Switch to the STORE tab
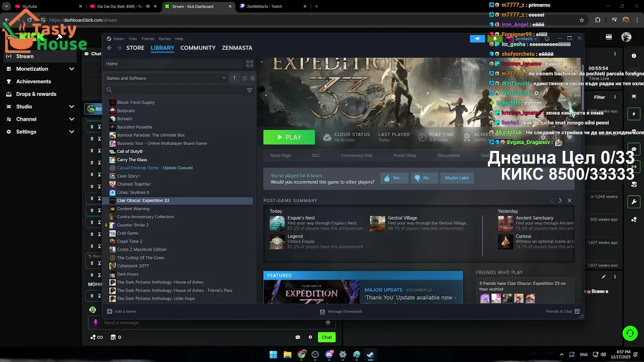 click(x=135, y=48)
